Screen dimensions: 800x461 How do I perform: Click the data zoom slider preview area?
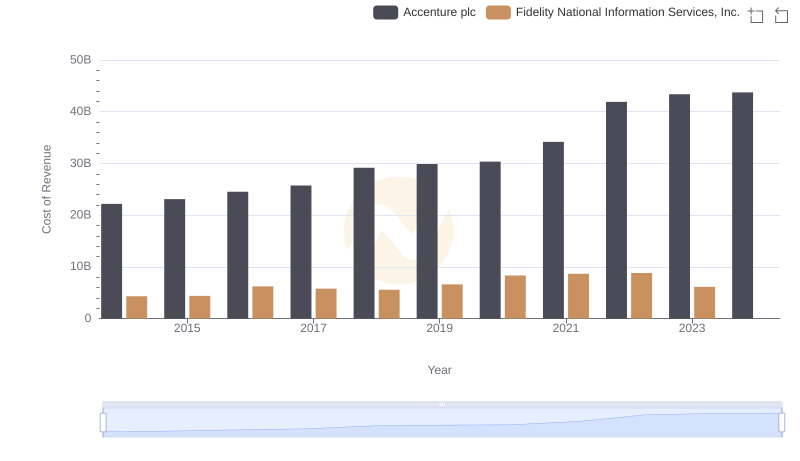tap(442, 422)
